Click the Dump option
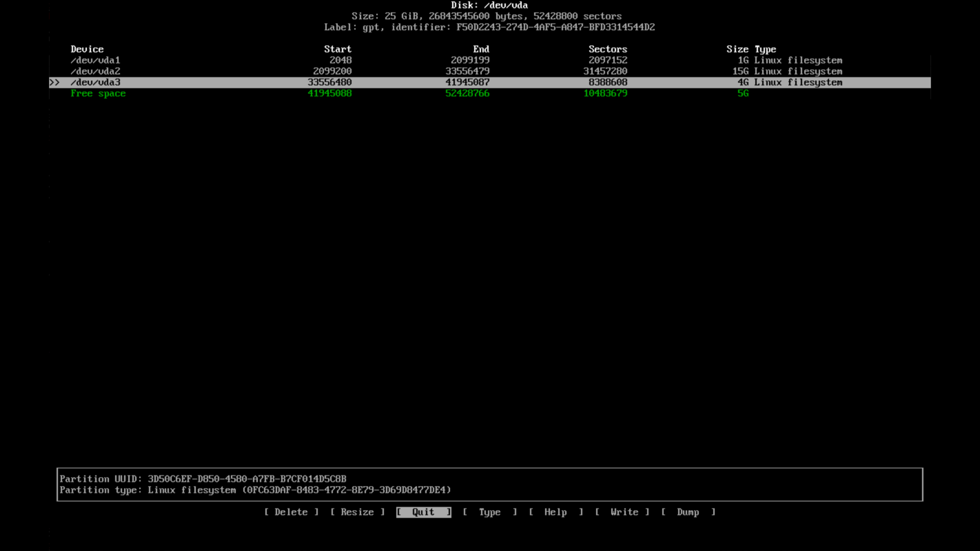Screen dimensions: 980x551 pos(688,512)
